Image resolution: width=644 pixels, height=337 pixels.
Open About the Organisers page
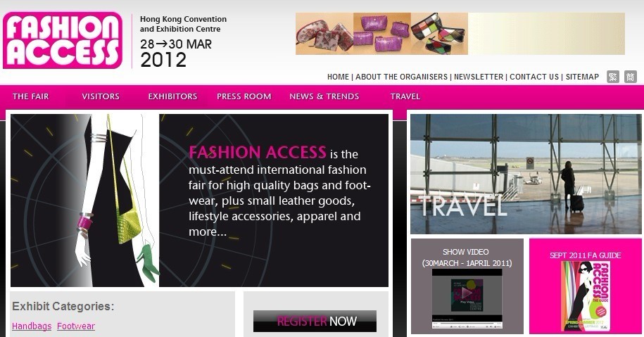(401, 77)
